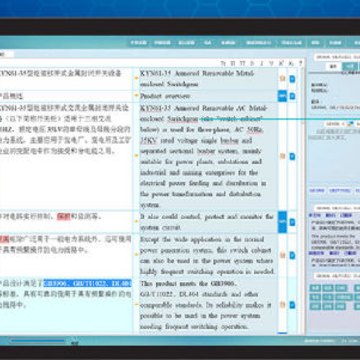Image resolution: width=360 pixels, height=360 pixels.
Task: Click the blue document icon beside 'It also could control'
Action: (292, 222)
